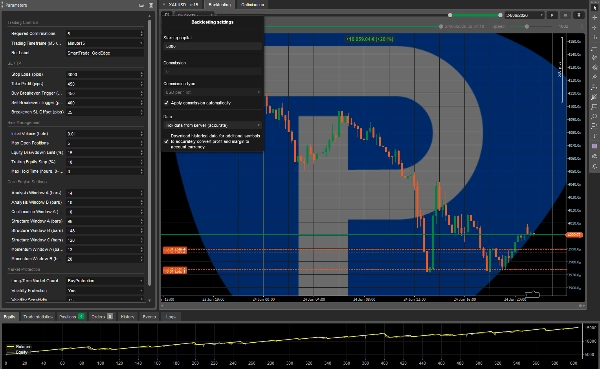Select the cursor pointer tool in right toolbar
The height and width of the screenshot is (369, 600).
coord(595,8)
